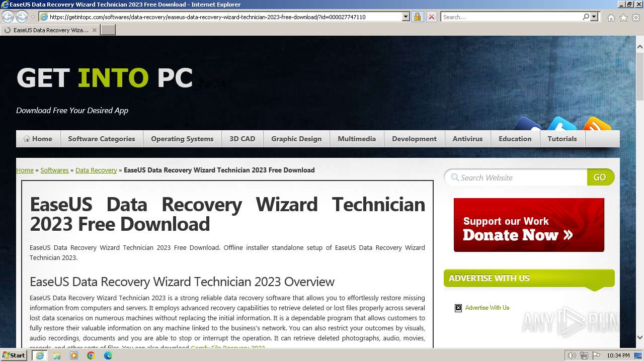Screen dimensions: 644x362
Task: Click the IE Forward arrow button
Action: 22,17
